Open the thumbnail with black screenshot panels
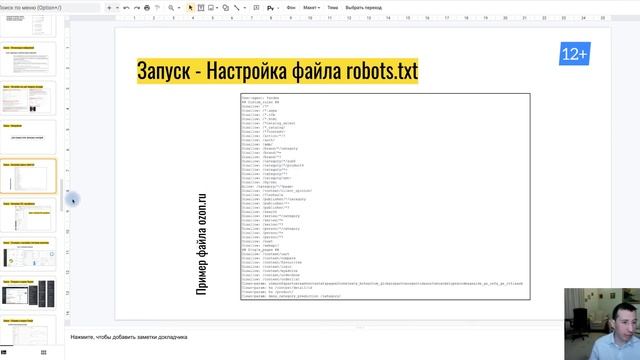The height and width of the screenshot is (360, 640). [29, 293]
